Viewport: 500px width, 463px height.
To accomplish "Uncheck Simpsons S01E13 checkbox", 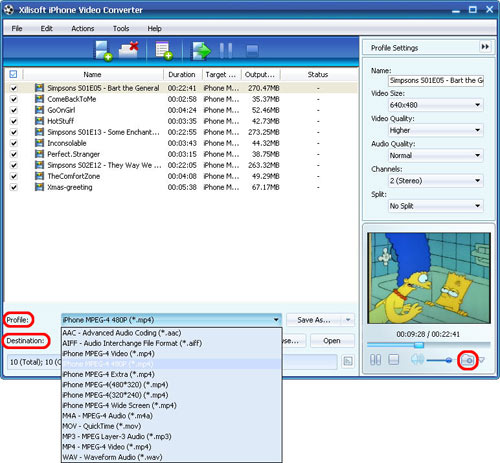I will [14, 132].
